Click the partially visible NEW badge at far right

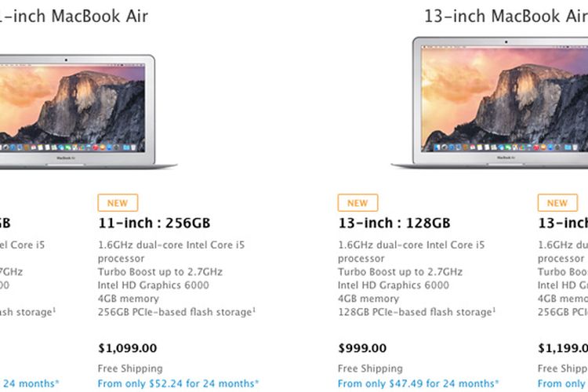tap(557, 202)
